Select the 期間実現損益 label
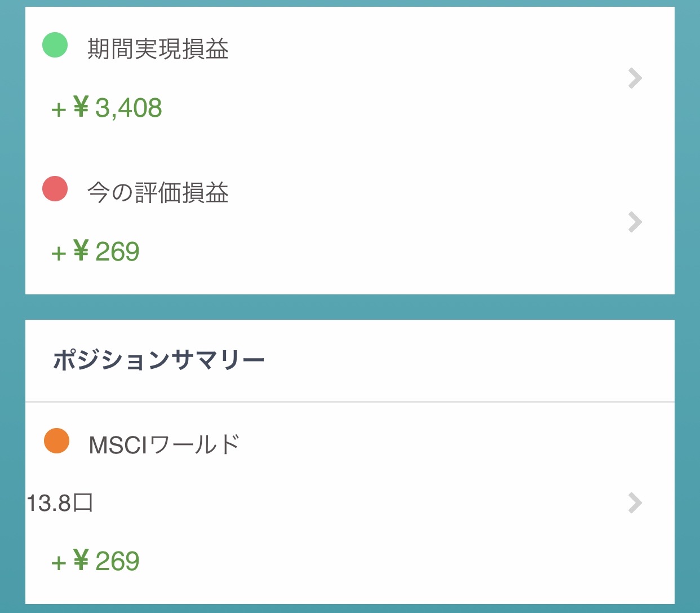The height and width of the screenshot is (613, 700). [158, 49]
